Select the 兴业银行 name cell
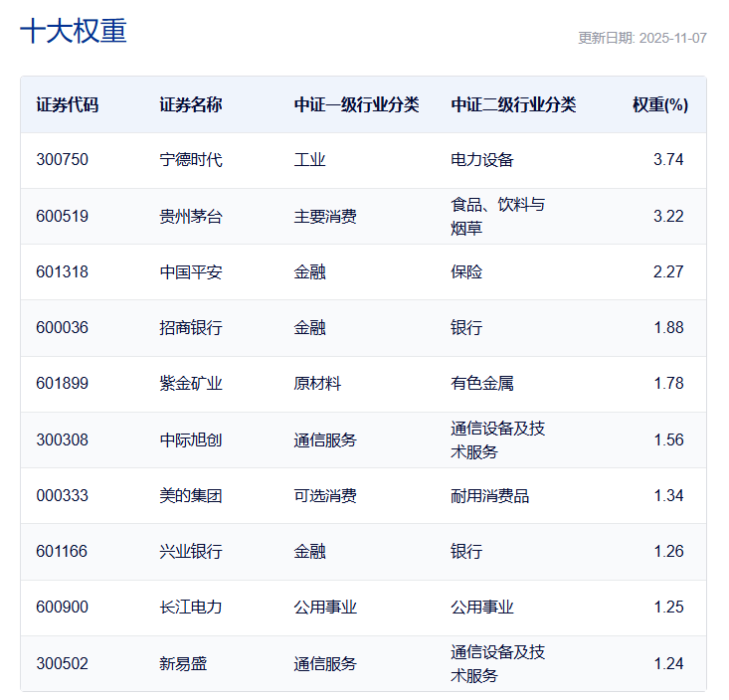 click(x=191, y=552)
